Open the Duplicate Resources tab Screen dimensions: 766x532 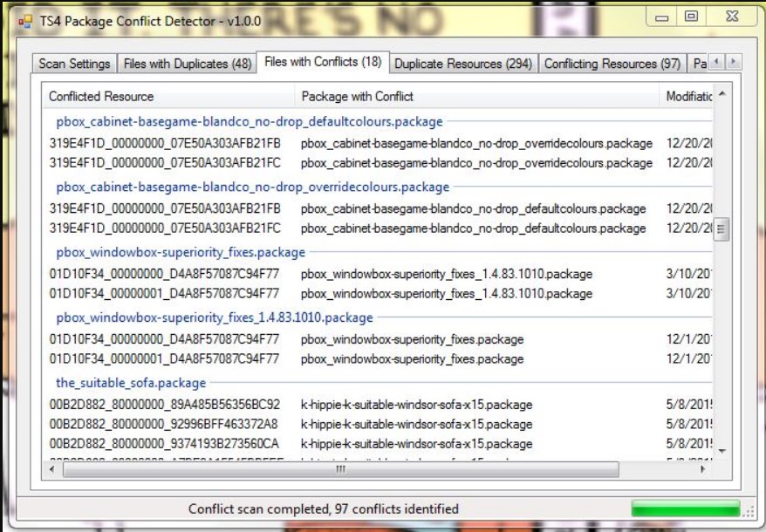tap(462, 64)
